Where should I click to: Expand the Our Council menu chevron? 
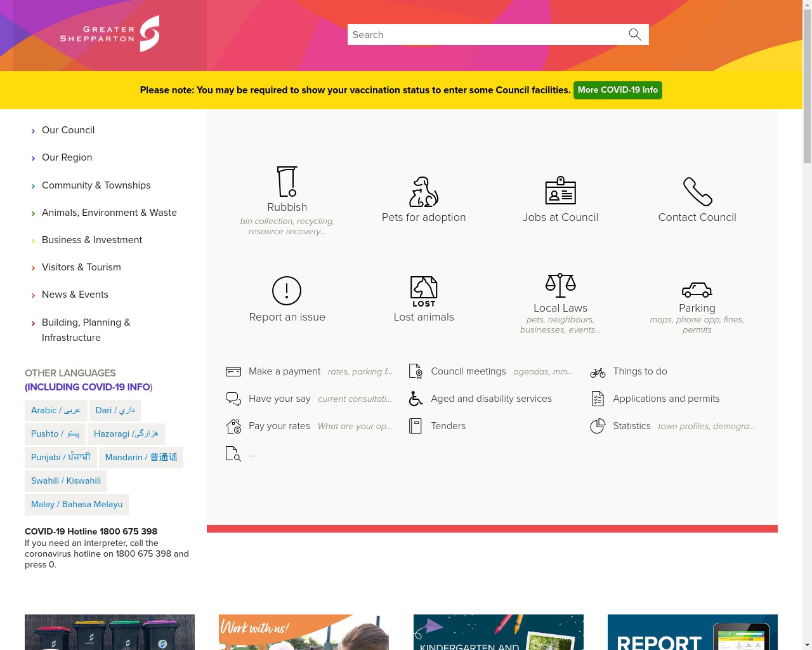point(33,131)
